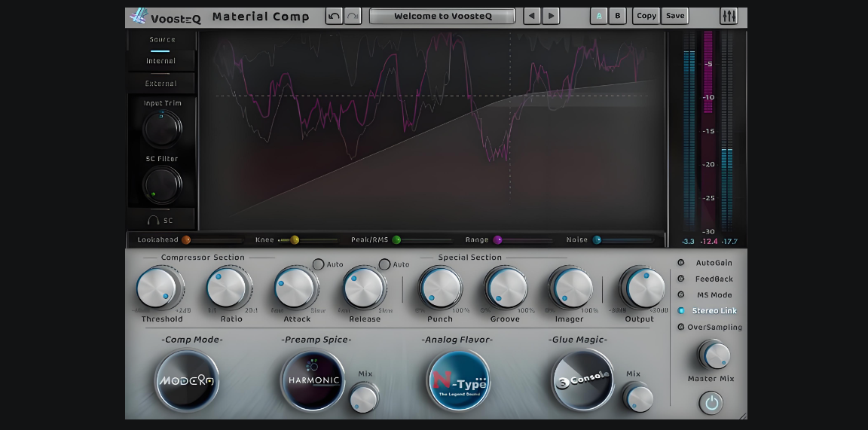
Task: Click the Save button
Action: [675, 16]
